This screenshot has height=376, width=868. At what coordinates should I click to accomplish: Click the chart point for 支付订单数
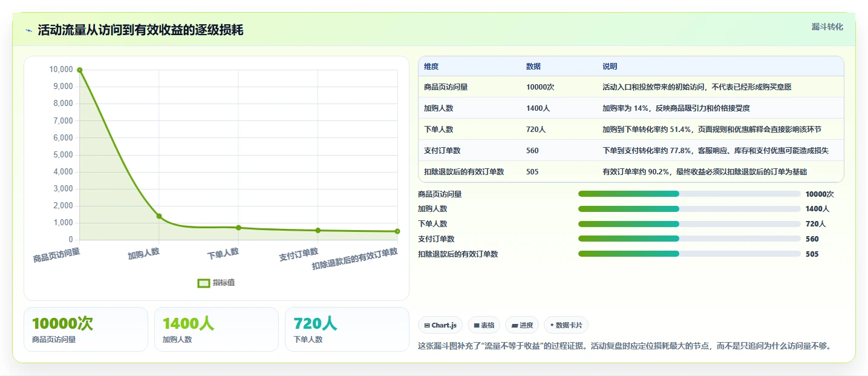(318, 231)
